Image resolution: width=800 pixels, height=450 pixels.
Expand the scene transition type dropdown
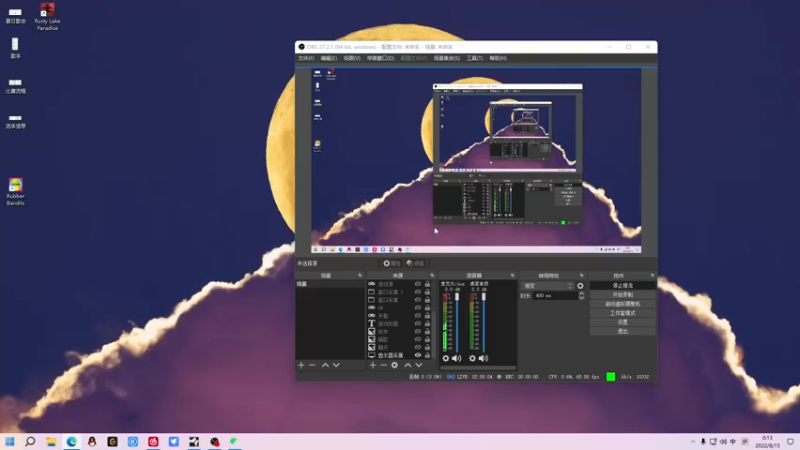547,286
